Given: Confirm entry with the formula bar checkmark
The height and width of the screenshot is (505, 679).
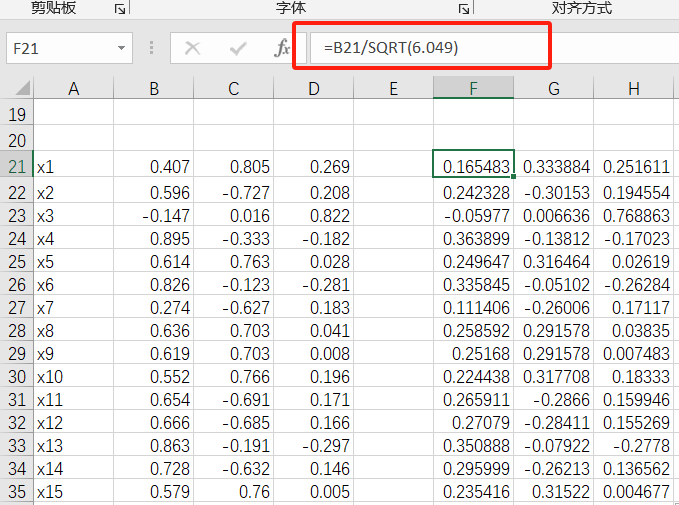Looking at the screenshot, I should pyautogui.click(x=238, y=48).
